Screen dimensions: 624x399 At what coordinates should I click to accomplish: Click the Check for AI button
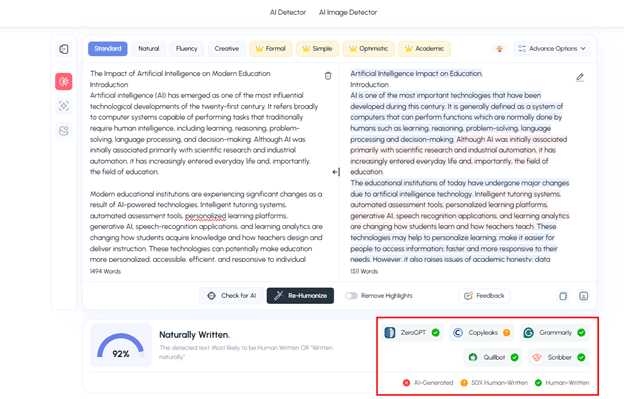(231, 296)
